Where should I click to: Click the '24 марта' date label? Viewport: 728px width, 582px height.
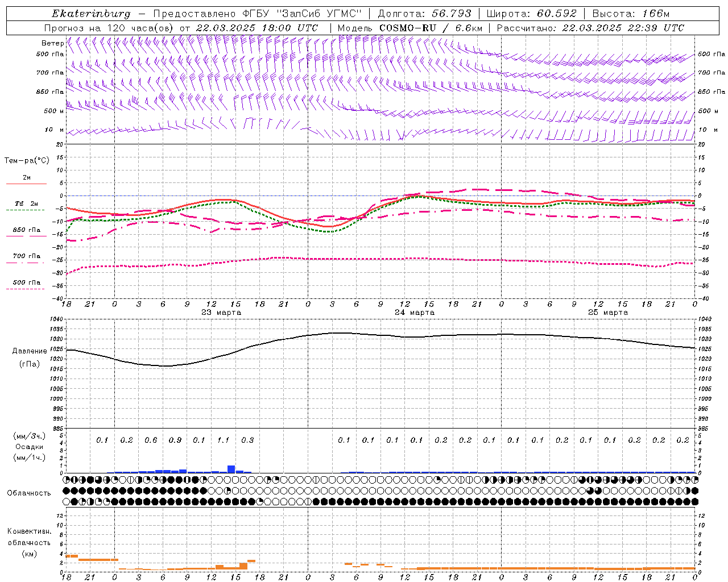click(415, 313)
